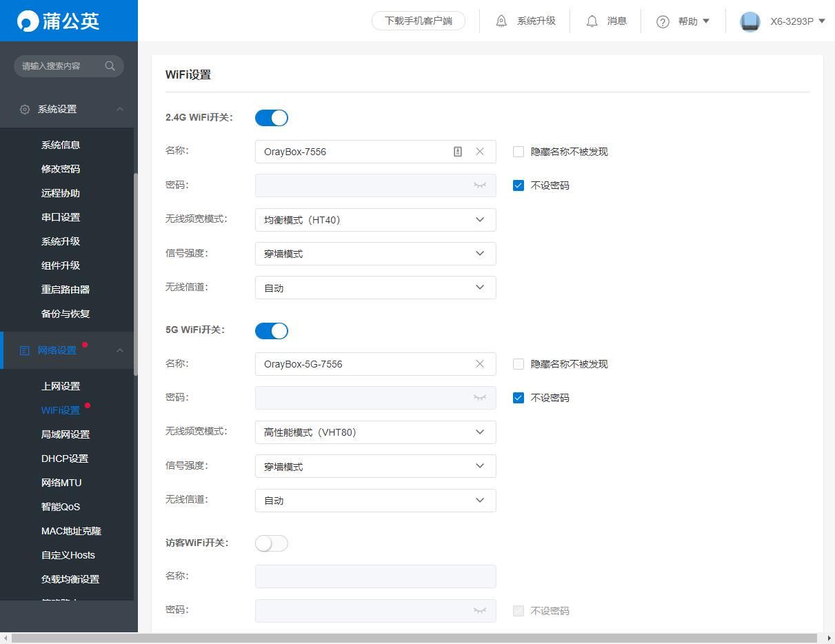The height and width of the screenshot is (644, 835).
Task: Go to the smart QoS page
Action: click(x=61, y=507)
